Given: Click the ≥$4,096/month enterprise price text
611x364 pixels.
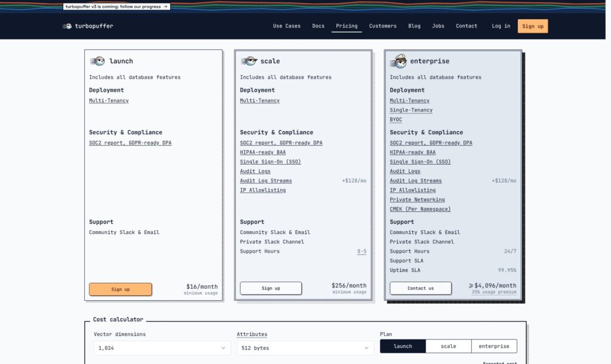Looking at the screenshot, I should 492,285.
